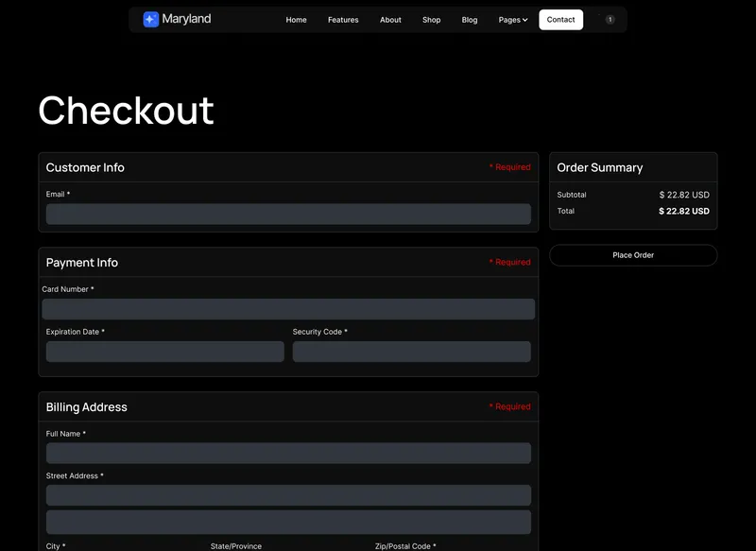Visit the Blog section
This screenshot has height=551, width=756.
(470, 19)
